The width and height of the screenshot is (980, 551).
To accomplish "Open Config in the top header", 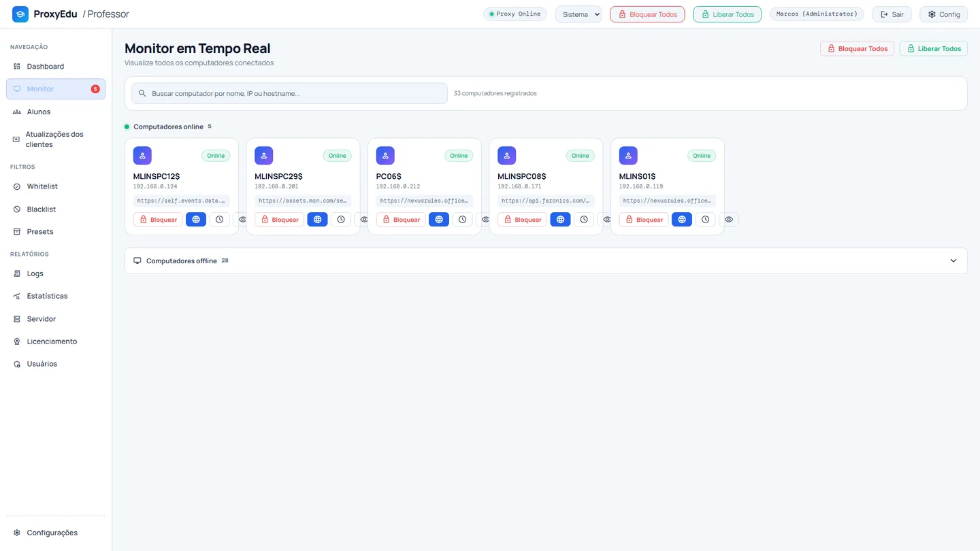I will tap(943, 14).
